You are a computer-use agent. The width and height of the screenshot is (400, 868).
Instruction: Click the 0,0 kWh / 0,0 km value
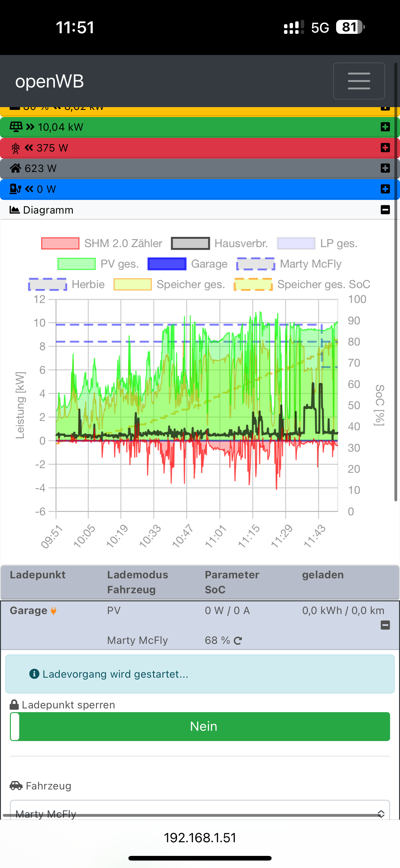[344, 611]
